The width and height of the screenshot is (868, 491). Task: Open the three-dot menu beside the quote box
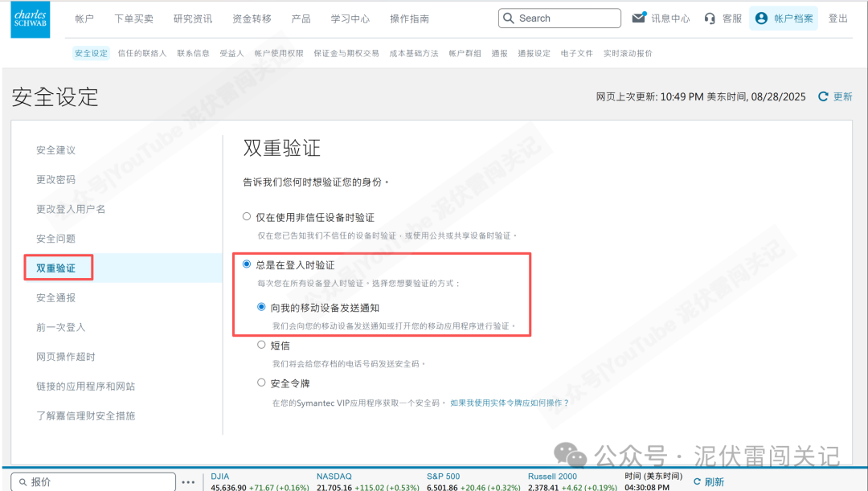coord(188,481)
